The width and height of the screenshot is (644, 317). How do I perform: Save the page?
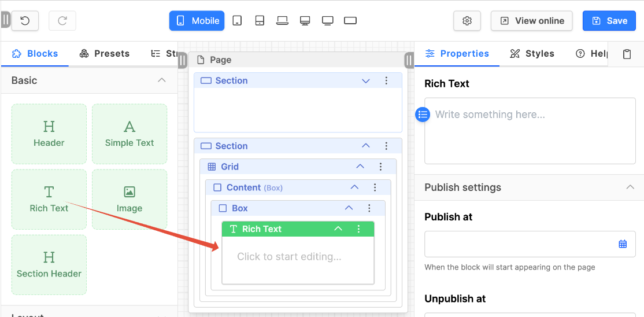(x=609, y=21)
